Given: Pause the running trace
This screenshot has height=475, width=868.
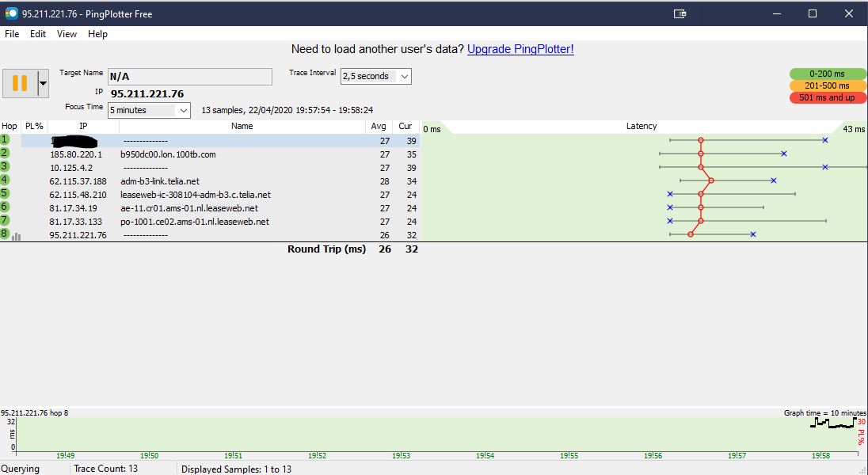Looking at the screenshot, I should click(20, 83).
